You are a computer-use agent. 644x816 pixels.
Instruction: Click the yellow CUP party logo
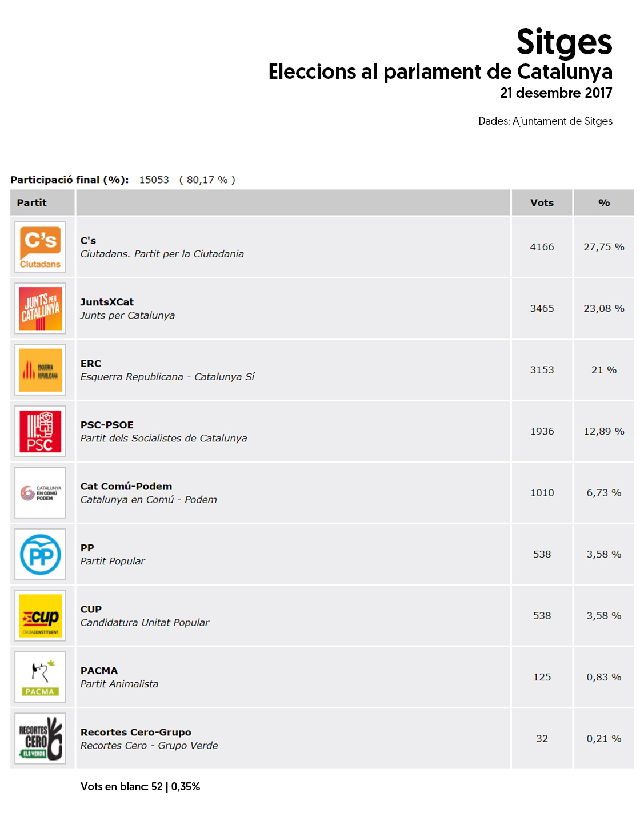pyautogui.click(x=40, y=616)
